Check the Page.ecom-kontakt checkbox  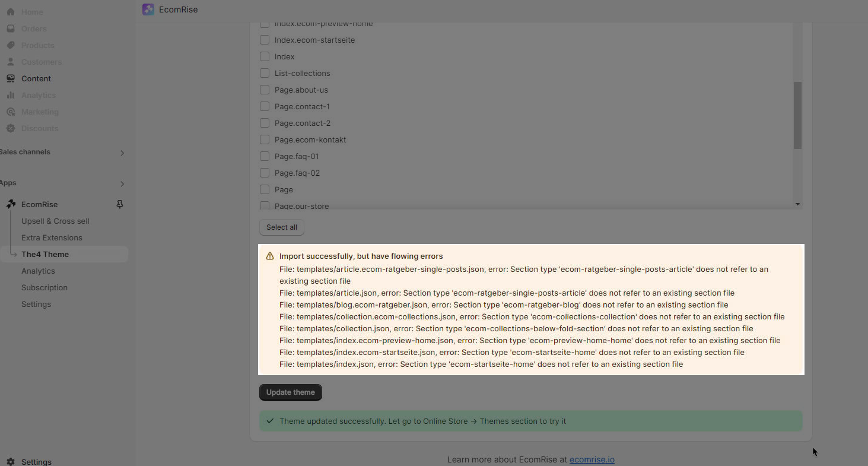click(x=265, y=140)
